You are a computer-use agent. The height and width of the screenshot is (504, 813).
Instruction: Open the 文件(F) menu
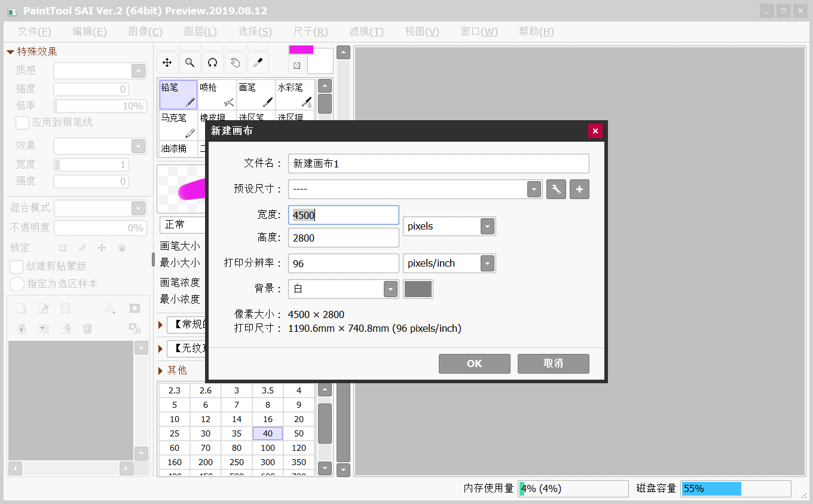(x=34, y=32)
